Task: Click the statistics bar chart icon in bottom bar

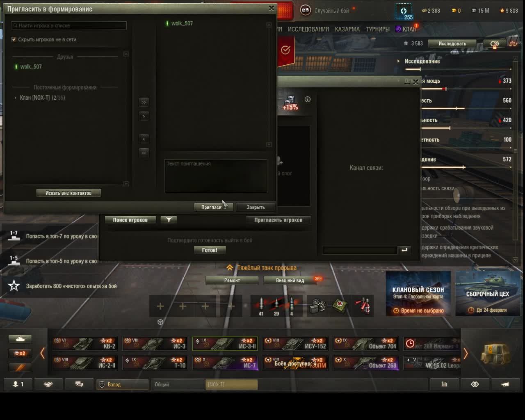Action: (x=444, y=384)
